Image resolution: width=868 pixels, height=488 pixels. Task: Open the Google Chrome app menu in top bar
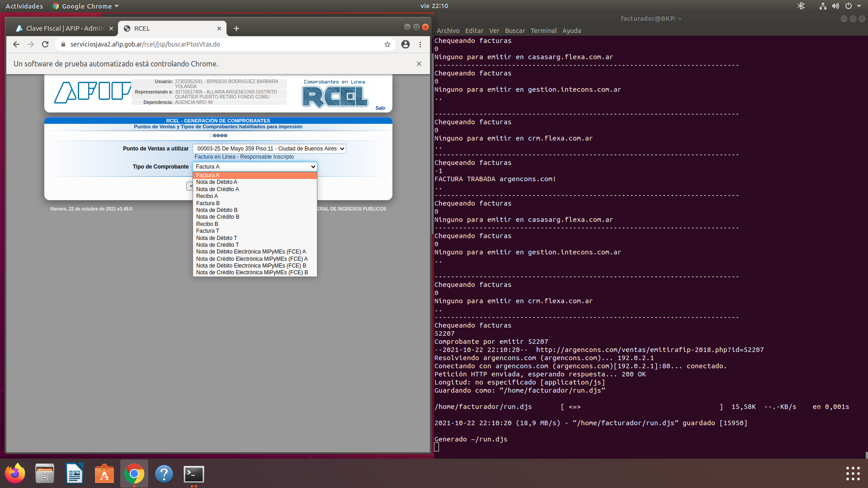[x=85, y=6]
